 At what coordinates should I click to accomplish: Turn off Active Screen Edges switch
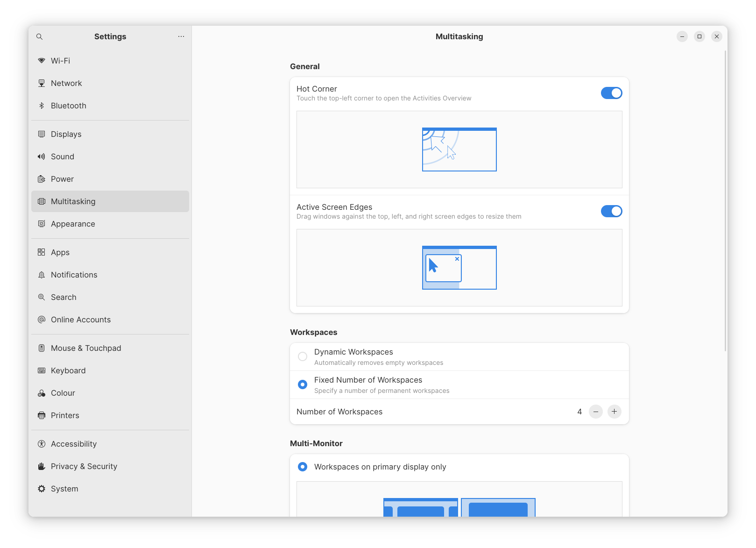click(611, 211)
